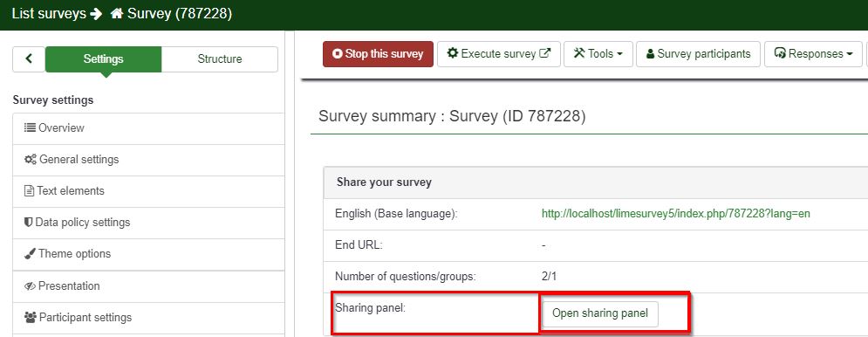Open Presentation settings
Screen dimensions: 868x337
tap(148, 286)
